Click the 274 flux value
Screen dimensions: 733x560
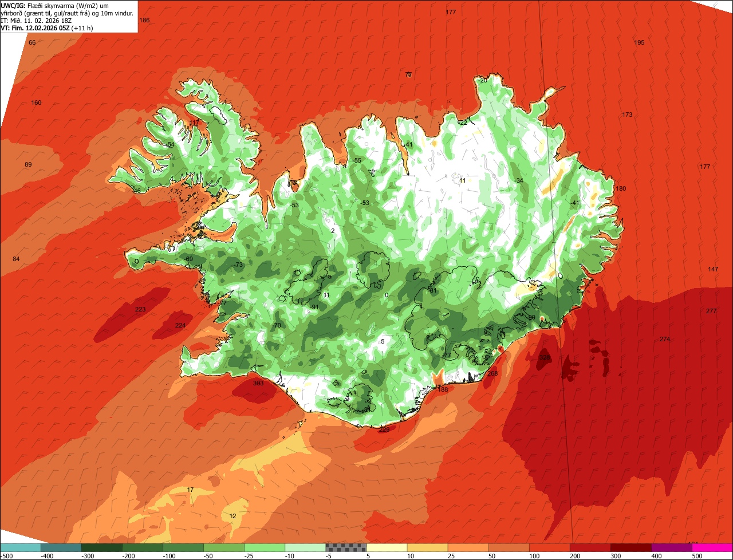pyautogui.click(x=664, y=339)
